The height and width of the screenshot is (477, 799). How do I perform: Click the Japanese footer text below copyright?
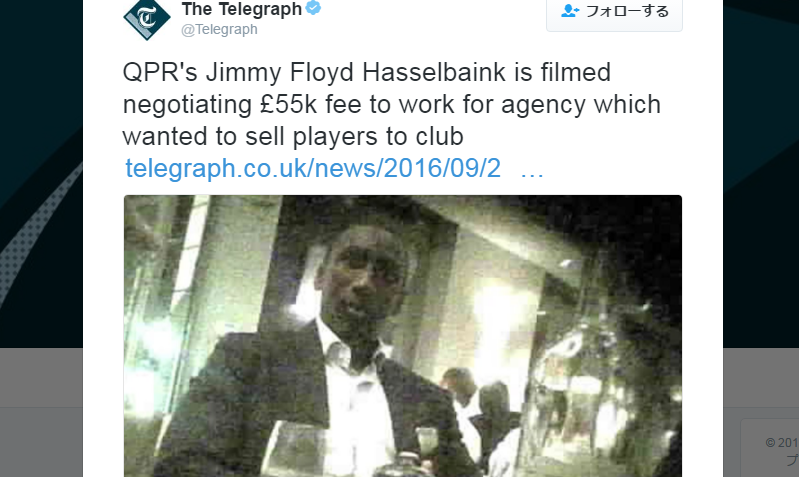click(793, 460)
